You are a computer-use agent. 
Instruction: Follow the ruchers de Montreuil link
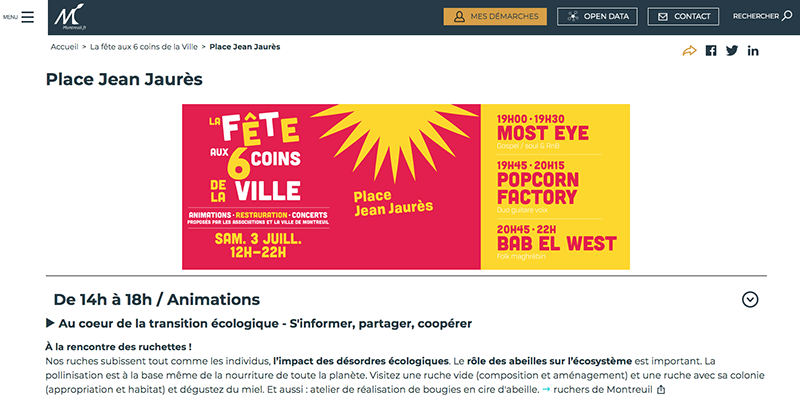603,390
